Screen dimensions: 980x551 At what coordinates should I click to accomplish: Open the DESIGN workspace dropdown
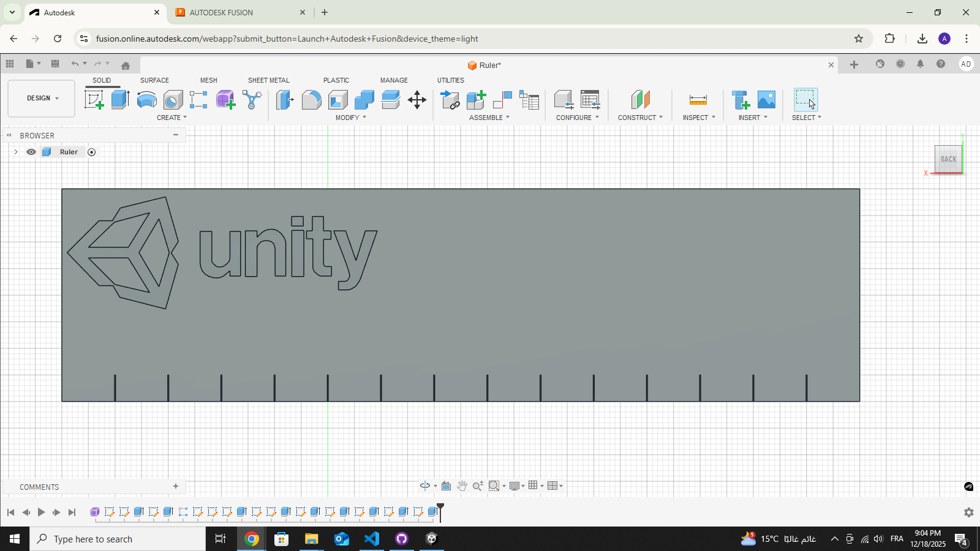(x=42, y=98)
